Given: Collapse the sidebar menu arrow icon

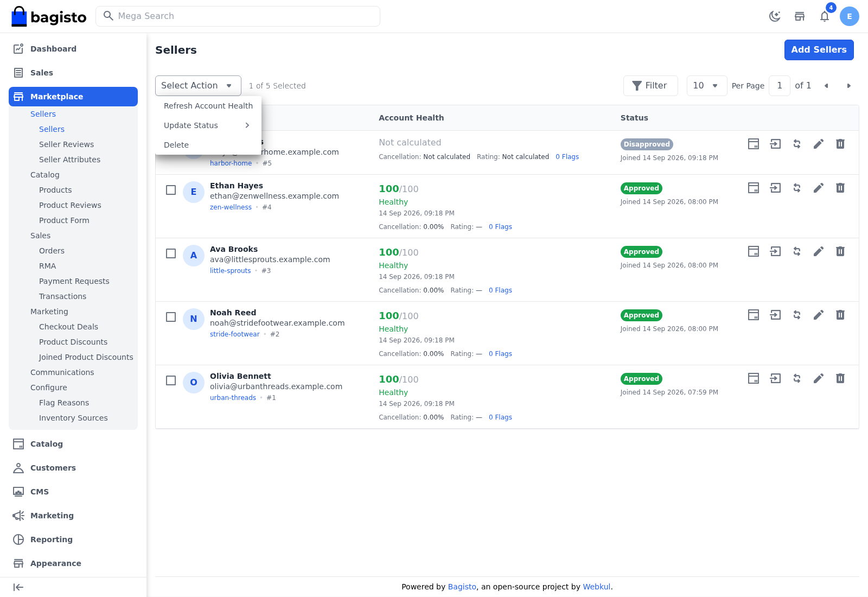Looking at the screenshot, I should [x=18, y=587].
